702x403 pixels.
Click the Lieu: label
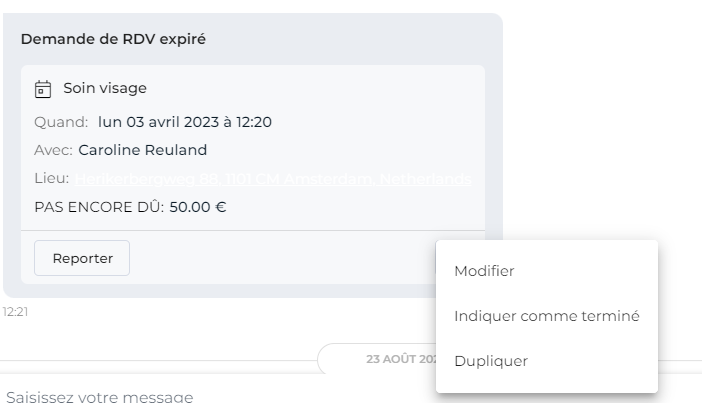click(51, 178)
